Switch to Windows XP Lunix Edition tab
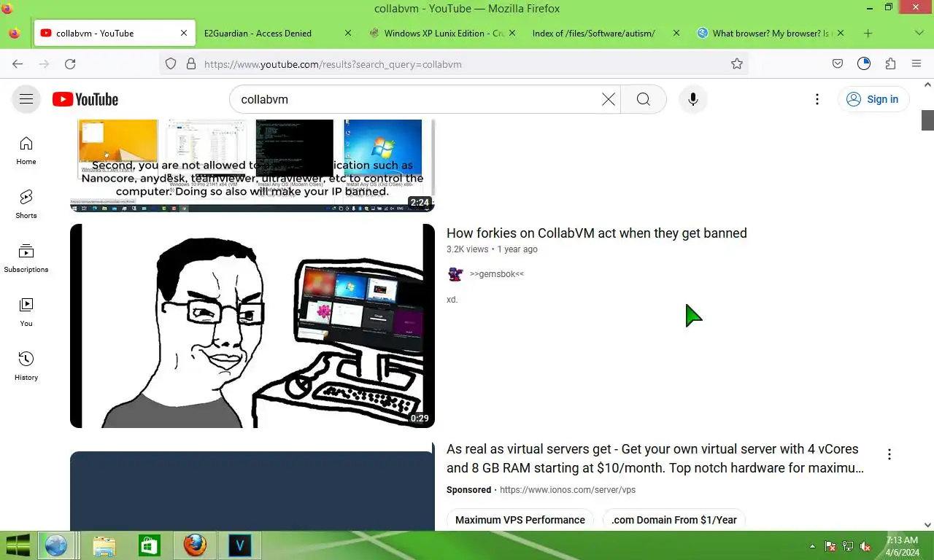Image resolution: width=934 pixels, height=560 pixels. tap(443, 34)
